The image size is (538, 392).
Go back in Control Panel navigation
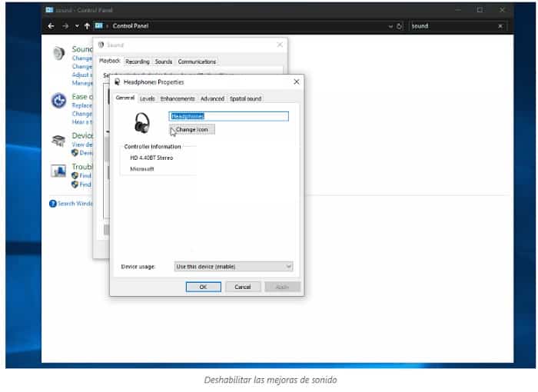pos(51,26)
